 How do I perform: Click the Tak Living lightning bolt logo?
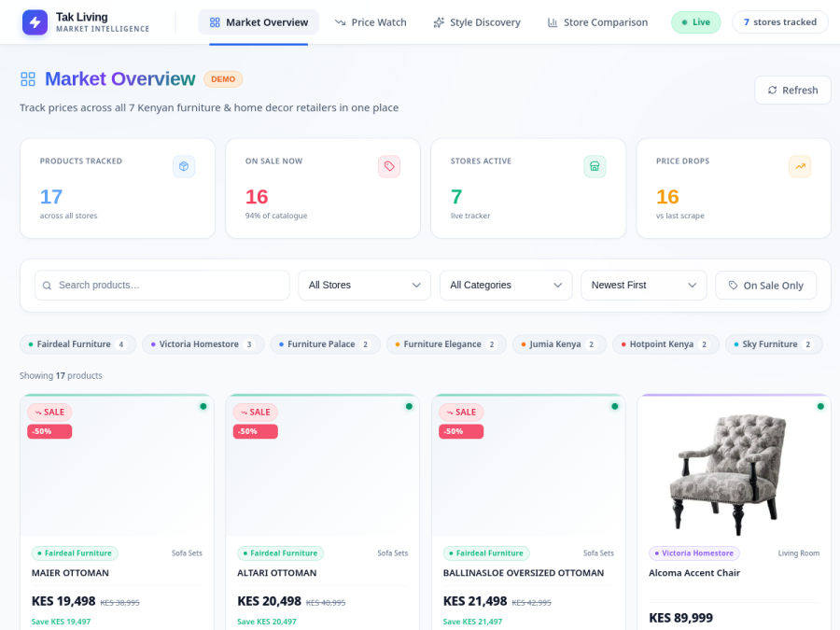pos(35,22)
